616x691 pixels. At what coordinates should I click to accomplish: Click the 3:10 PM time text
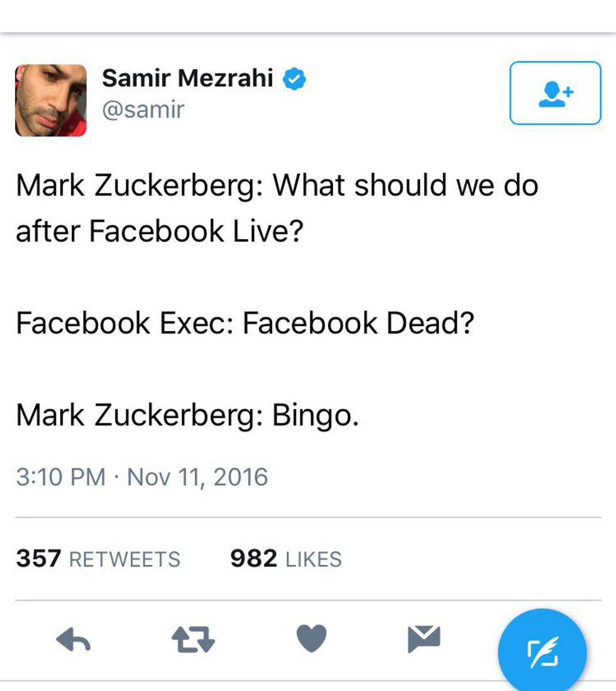60,477
